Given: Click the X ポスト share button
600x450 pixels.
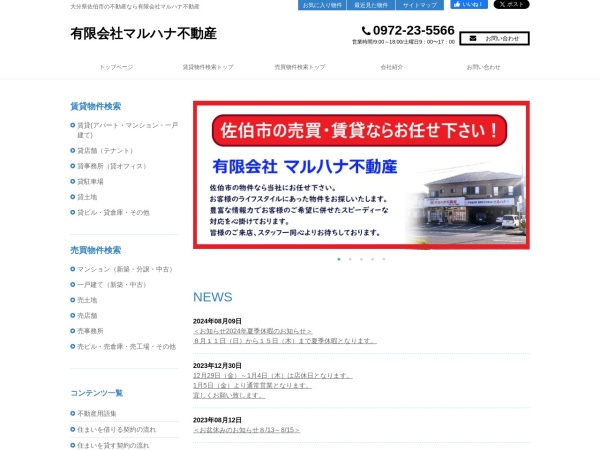Looking at the screenshot, I should click(x=511, y=4).
